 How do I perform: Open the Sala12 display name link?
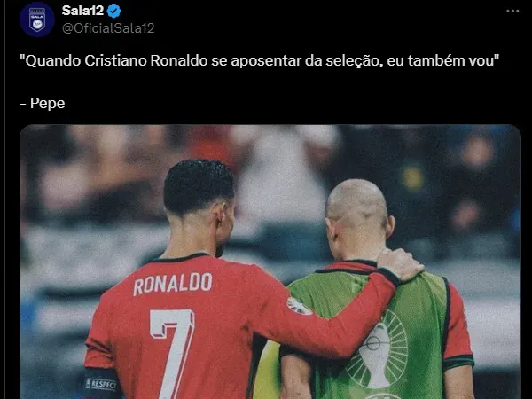tap(82, 11)
